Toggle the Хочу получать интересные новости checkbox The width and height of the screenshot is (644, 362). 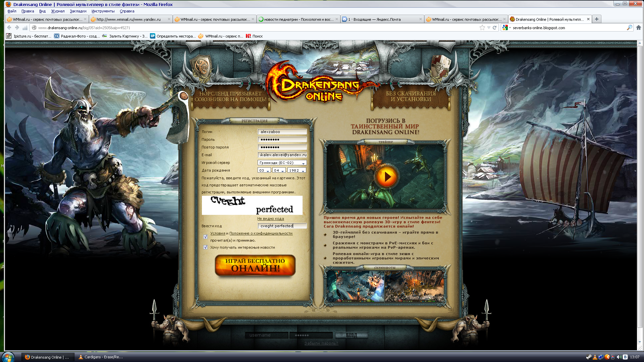pyautogui.click(x=205, y=247)
